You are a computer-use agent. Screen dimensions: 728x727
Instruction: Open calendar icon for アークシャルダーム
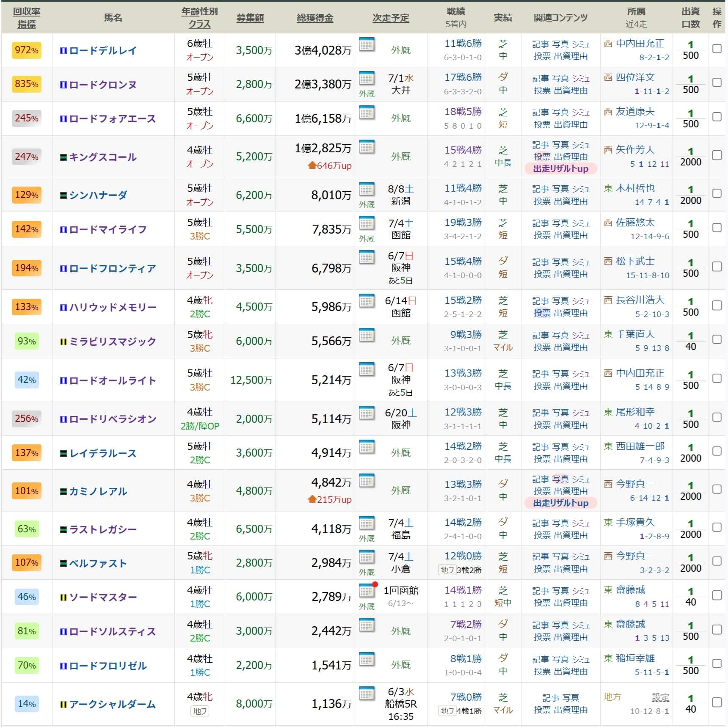[367, 694]
